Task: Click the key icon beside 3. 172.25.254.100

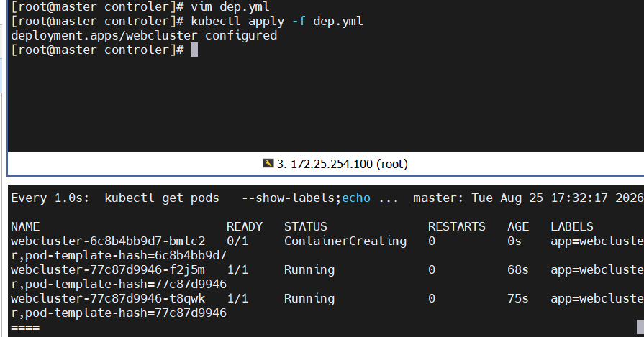Action: click(268, 164)
